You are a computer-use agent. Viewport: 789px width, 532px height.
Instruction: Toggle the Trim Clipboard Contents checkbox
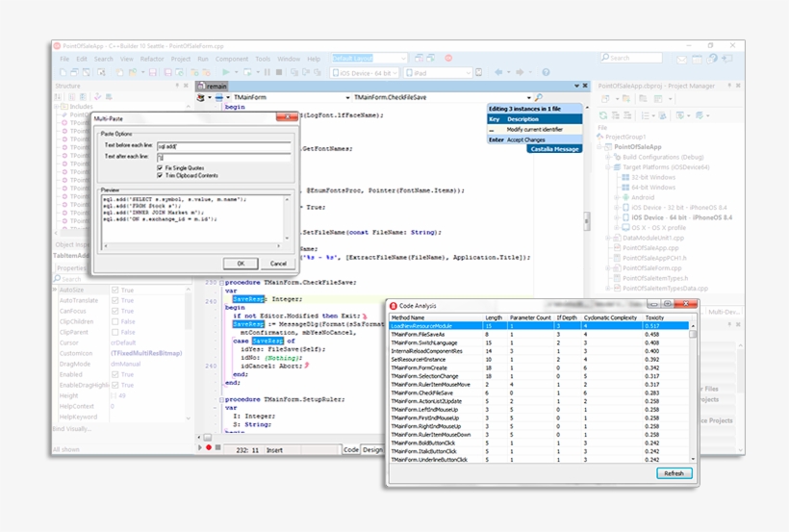(x=160, y=175)
